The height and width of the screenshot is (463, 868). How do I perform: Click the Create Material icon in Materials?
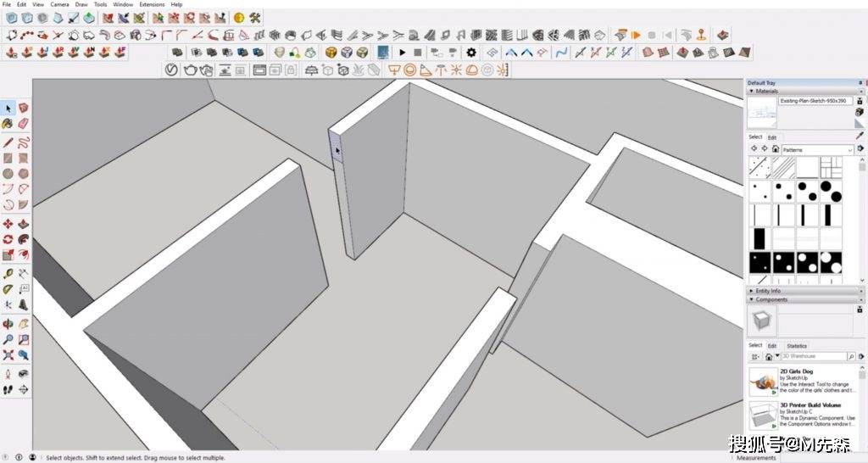coord(860,113)
